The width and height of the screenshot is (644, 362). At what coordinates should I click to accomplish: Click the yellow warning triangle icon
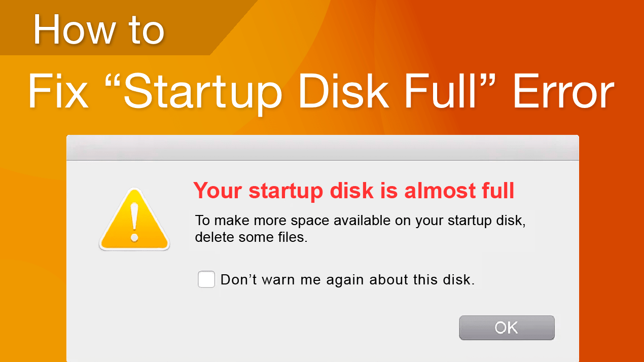tap(134, 220)
